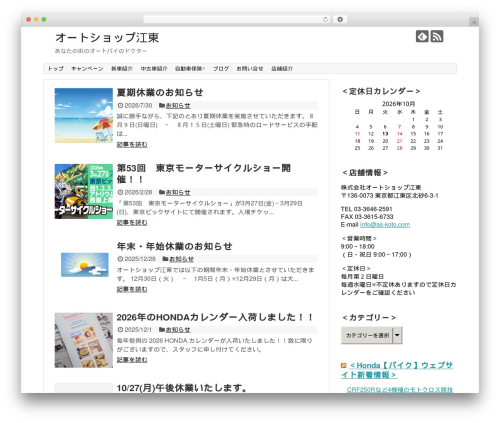
Task: Click the clock icon beside 2026/7/30
Action: tap(120, 105)
